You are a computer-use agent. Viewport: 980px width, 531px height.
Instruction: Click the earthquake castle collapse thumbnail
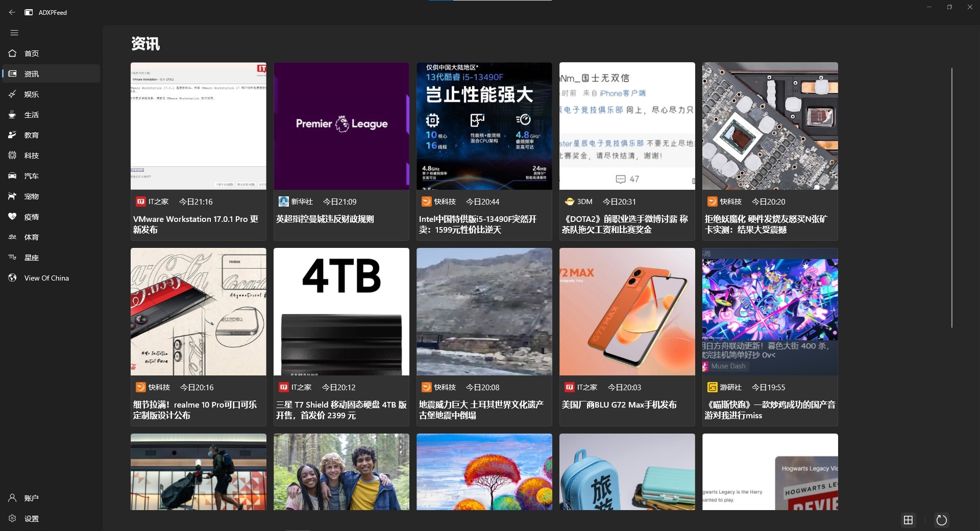point(484,312)
